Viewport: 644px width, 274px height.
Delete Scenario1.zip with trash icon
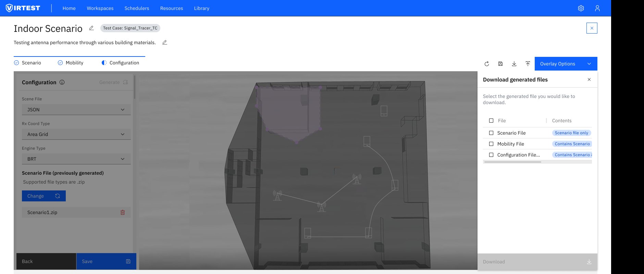tap(123, 212)
